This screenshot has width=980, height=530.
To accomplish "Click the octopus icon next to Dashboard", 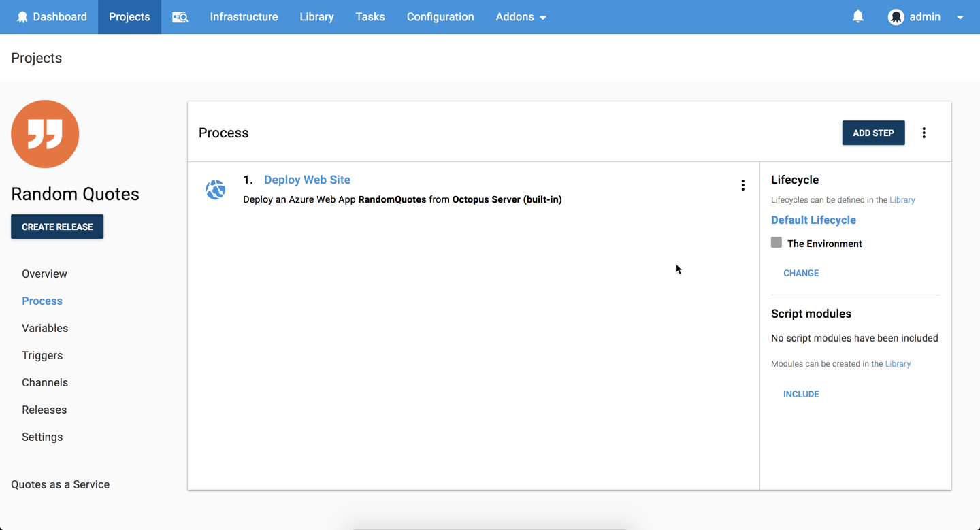I will tap(23, 16).
